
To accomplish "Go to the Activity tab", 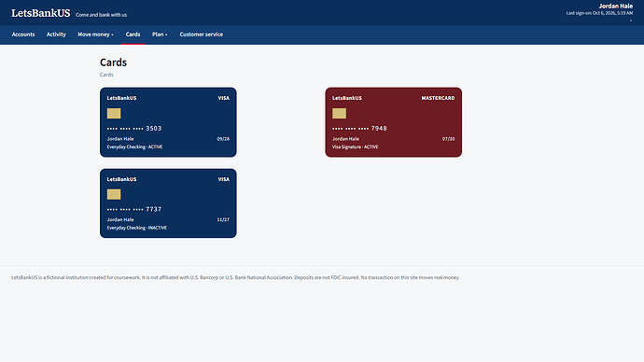I will pos(56,35).
